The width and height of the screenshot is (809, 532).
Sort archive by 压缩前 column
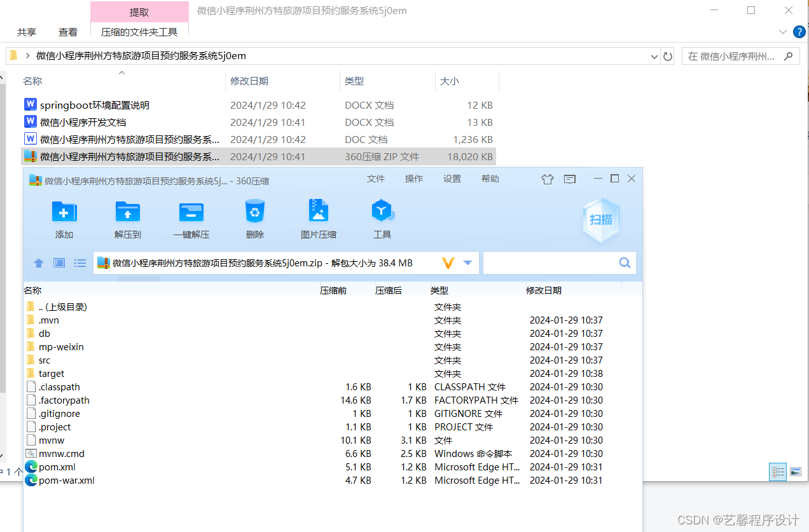[333, 290]
